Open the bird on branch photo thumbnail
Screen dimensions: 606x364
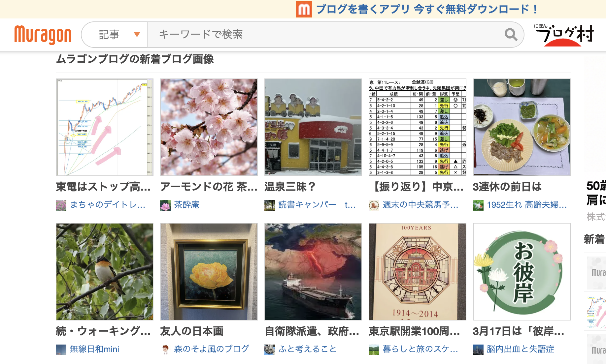pos(105,272)
